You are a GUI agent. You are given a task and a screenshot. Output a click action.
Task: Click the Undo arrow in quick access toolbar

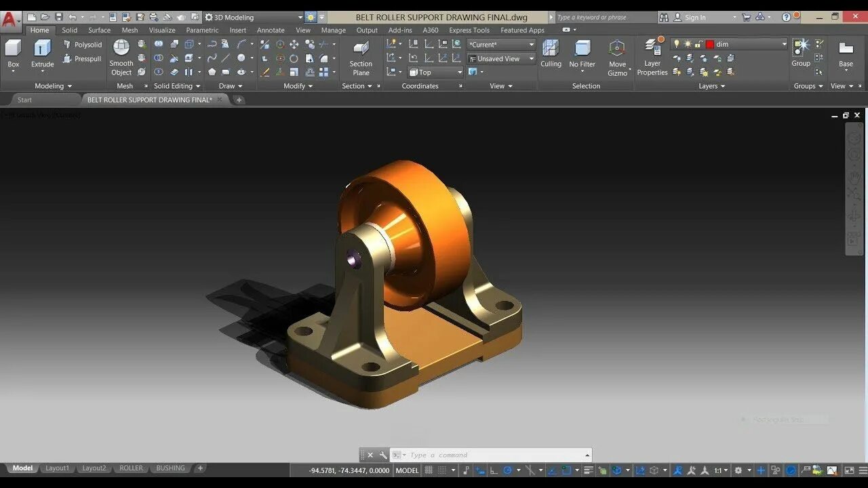pyautogui.click(x=73, y=17)
